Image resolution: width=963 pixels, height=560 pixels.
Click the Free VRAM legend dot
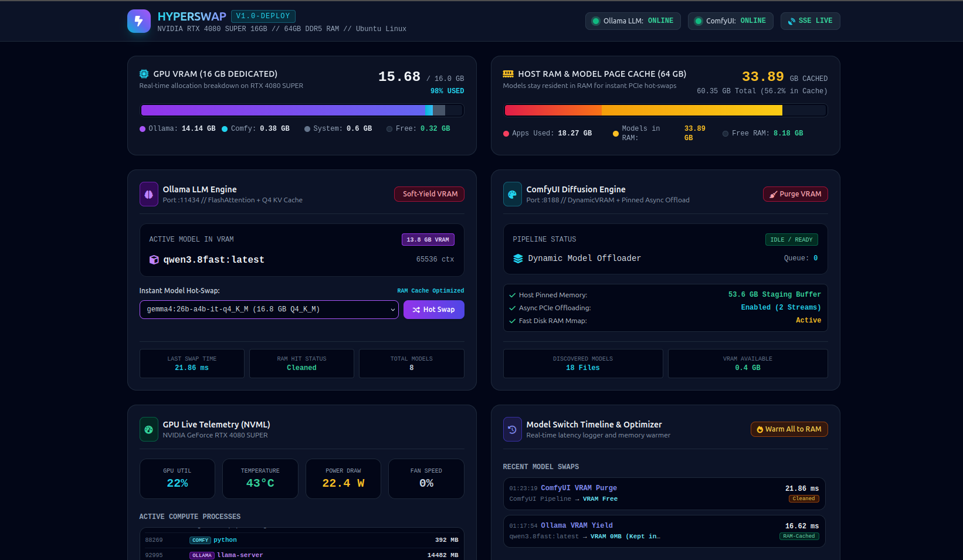(x=389, y=129)
